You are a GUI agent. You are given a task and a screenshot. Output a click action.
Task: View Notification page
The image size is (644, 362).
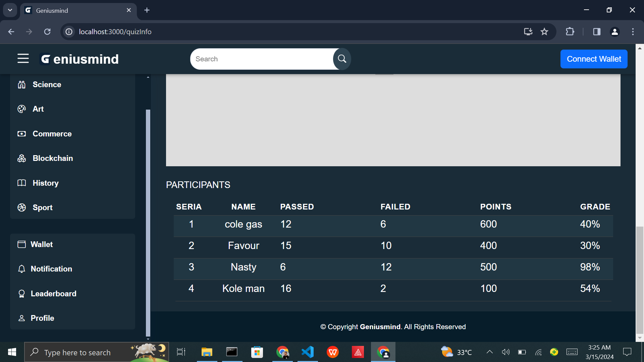(51, 269)
